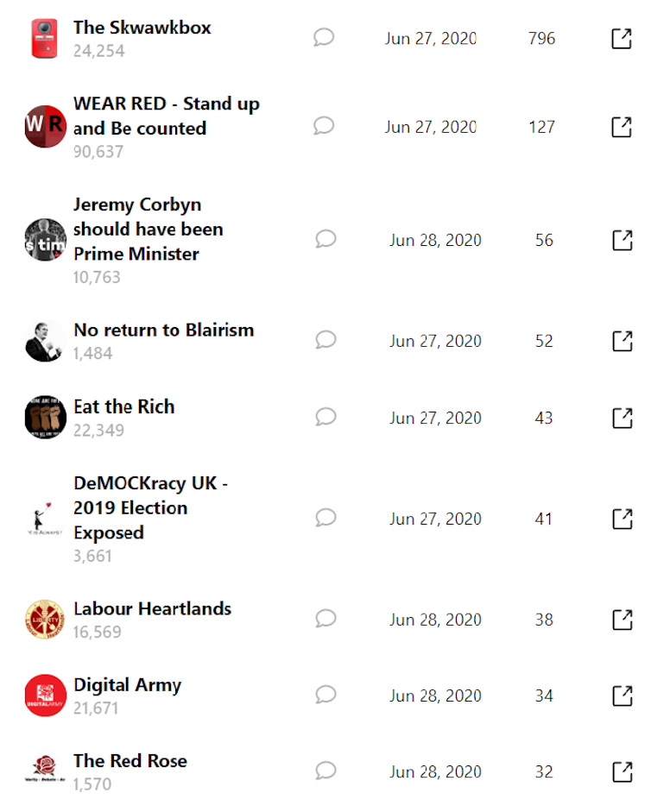
Task: Click the Digital Army red avatar
Action: [45, 696]
